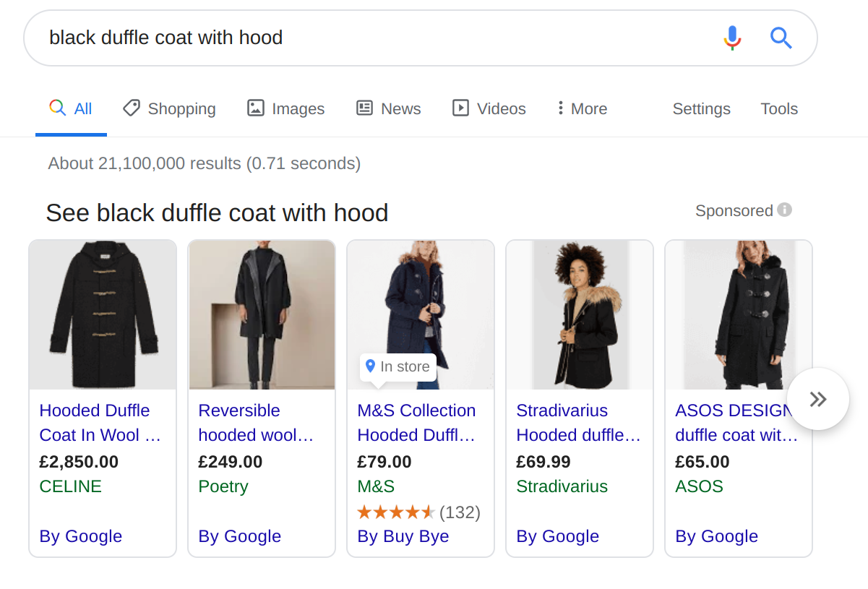Open the More search options menu
868x589 pixels.
tap(582, 108)
